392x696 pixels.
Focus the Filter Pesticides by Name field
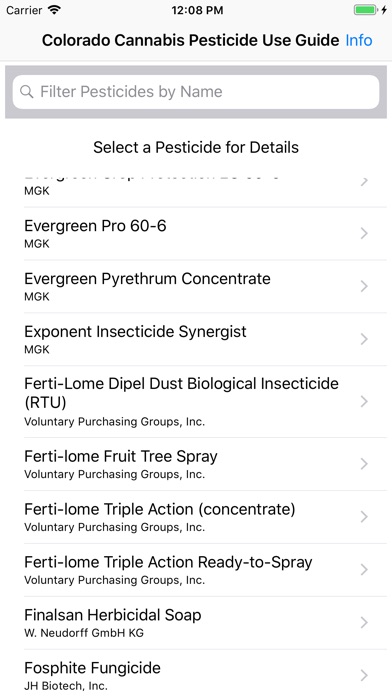[x=196, y=92]
